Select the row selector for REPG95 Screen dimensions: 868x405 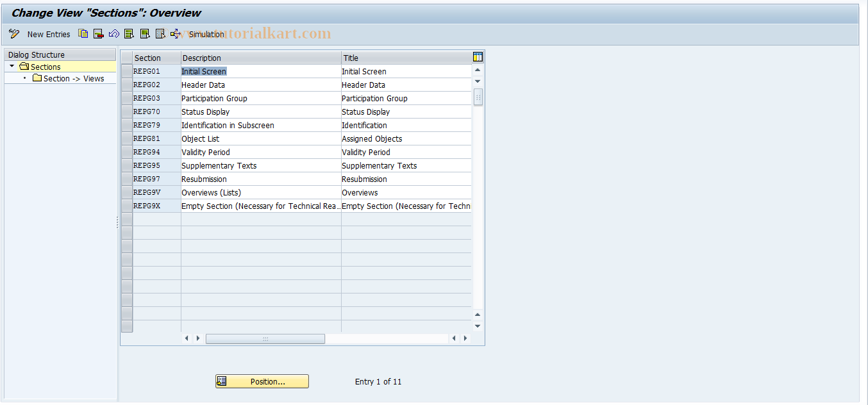click(127, 165)
